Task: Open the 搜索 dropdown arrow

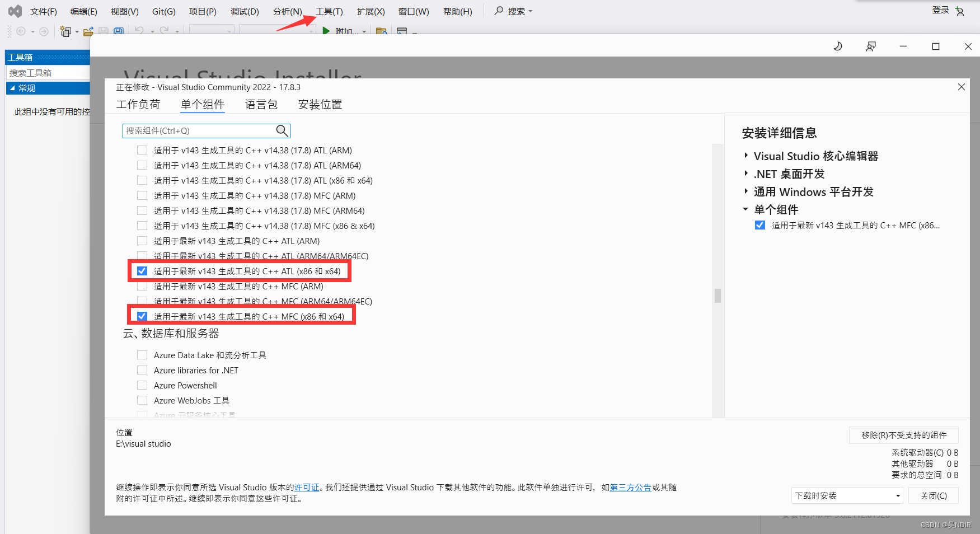Action: coord(531,11)
